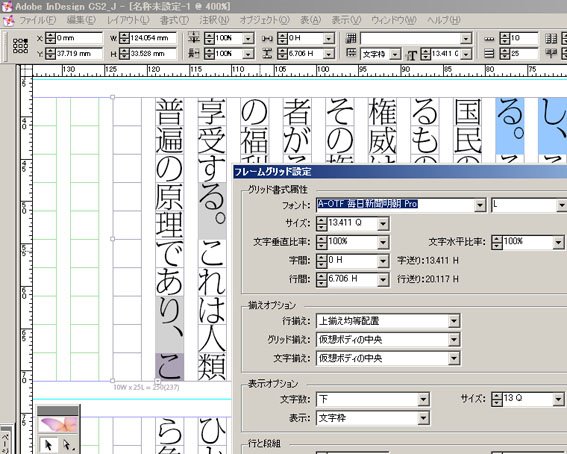Screen dimensions: 567x454
Task: Open the オブジェクト(O) menu
Action: (265, 20)
